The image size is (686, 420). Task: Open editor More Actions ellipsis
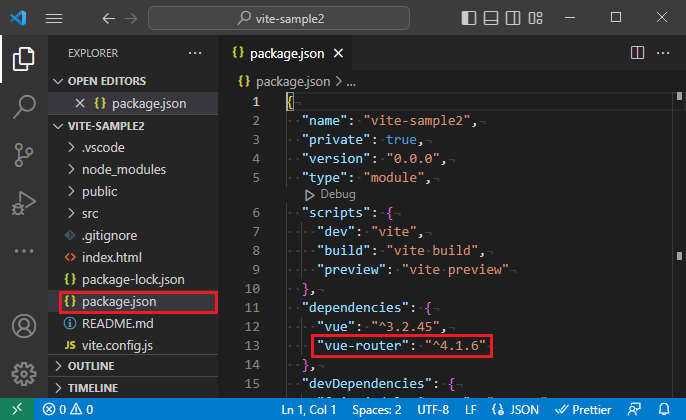tap(663, 53)
